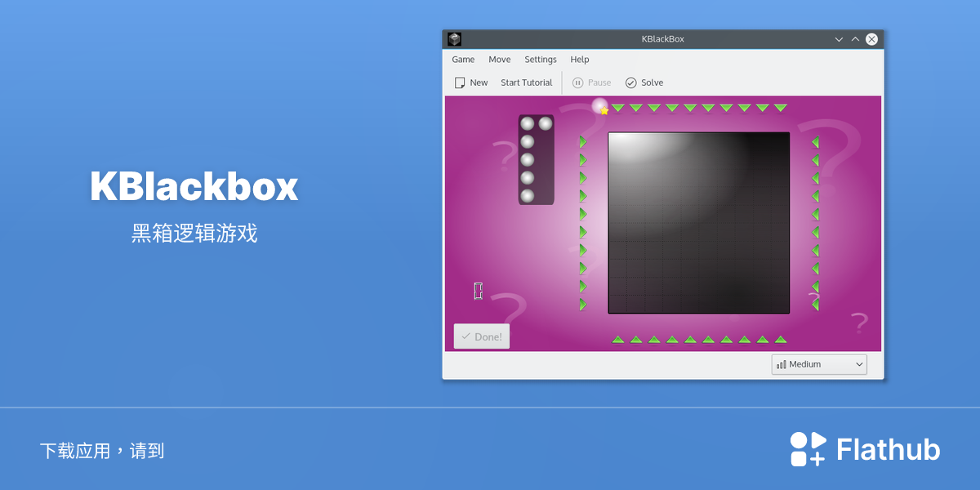Click the Done checkmark icon

465,336
